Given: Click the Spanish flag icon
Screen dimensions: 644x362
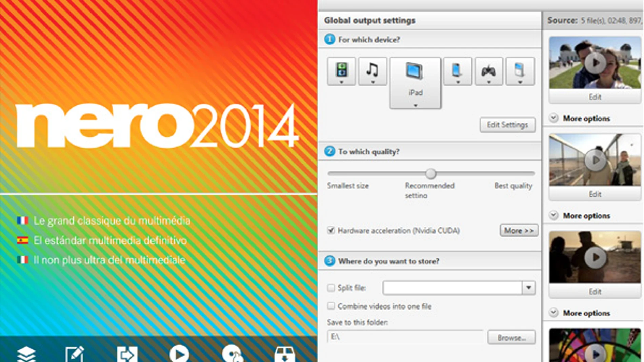Looking at the screenshot, I should pyautogui.click(x=23, y=240).
